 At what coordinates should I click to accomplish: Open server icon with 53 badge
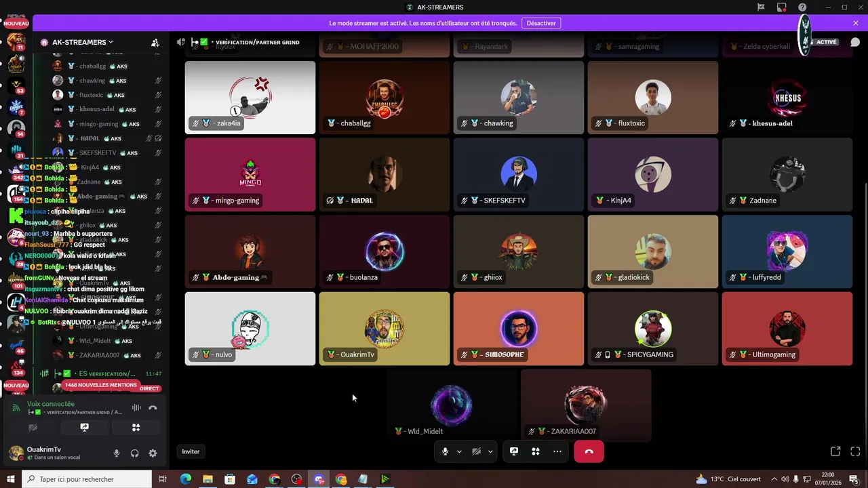16,85
